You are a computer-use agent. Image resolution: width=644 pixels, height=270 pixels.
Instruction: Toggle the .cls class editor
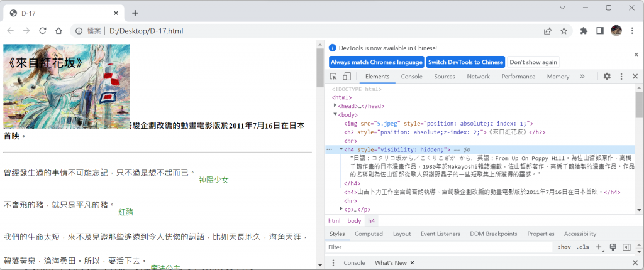tap(582, 247)
